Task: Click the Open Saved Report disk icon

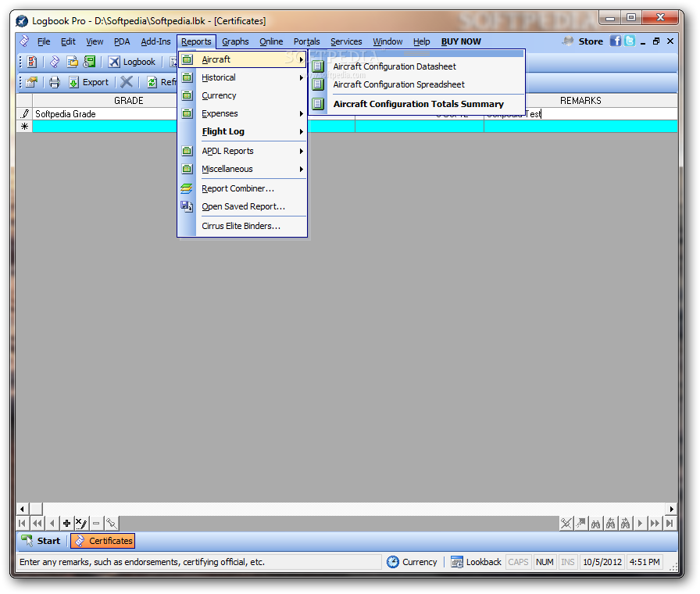Action: click(x=187, y=206)
